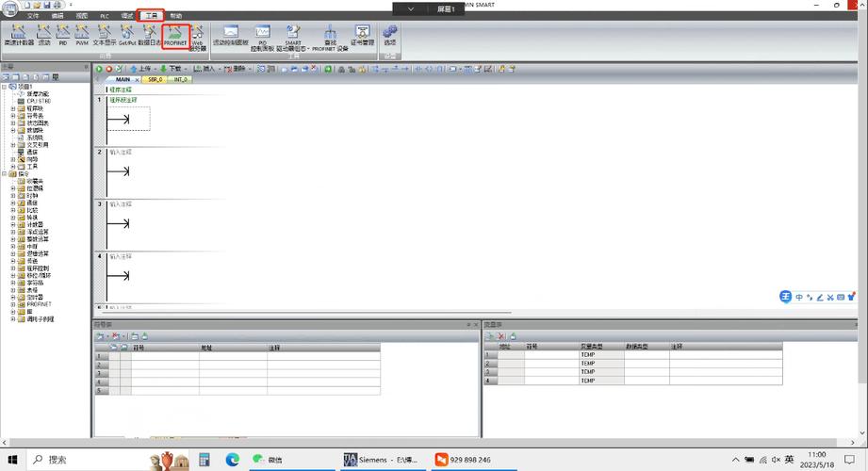Open the motion control panel
Viewport: 868px width, 471px height.
(231, 35)
